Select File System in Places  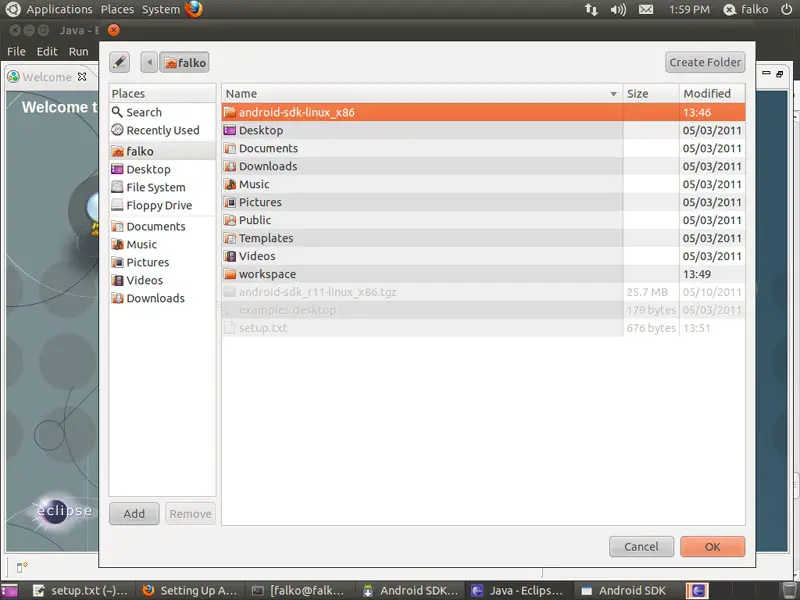(162, 187)
